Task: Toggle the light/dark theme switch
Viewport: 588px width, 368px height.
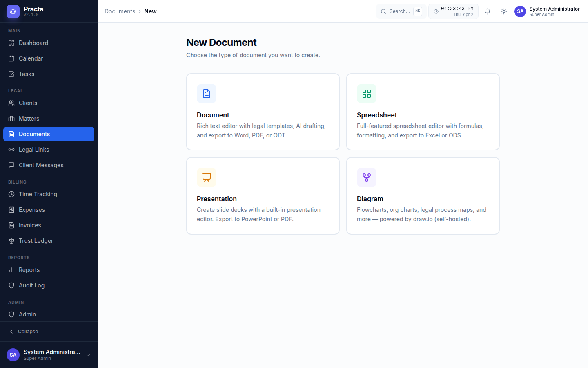Action: [503, 11]
